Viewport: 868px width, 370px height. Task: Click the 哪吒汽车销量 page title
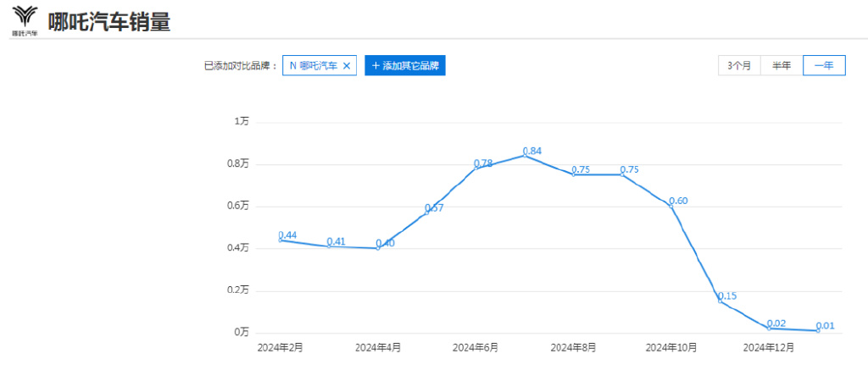109,22
